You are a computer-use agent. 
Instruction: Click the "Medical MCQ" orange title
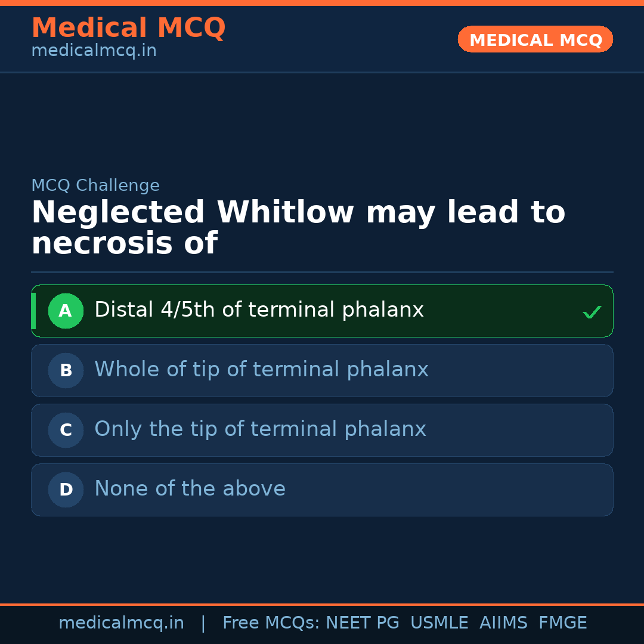tap(128, 28)
